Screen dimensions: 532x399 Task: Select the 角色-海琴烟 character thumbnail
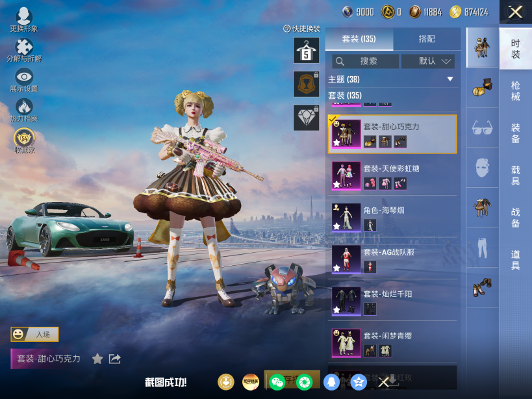click(x=346, y=218)
